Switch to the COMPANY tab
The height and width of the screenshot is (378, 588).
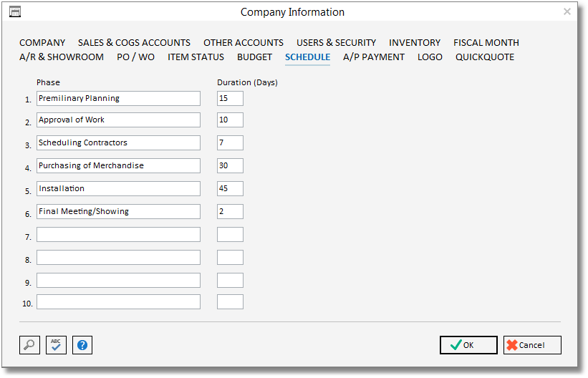(42, 43)
